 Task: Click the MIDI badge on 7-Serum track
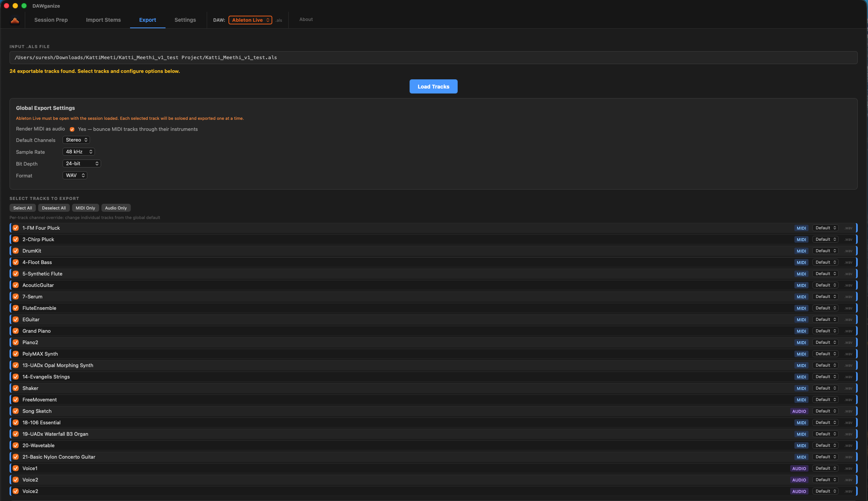click(801, 297)
